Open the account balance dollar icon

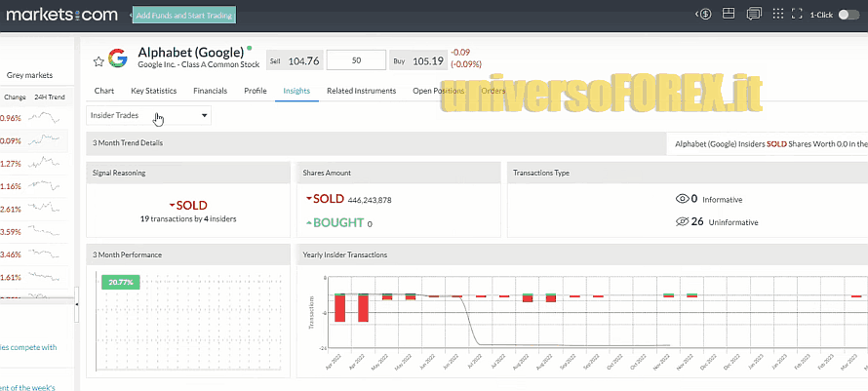(704, 15)
